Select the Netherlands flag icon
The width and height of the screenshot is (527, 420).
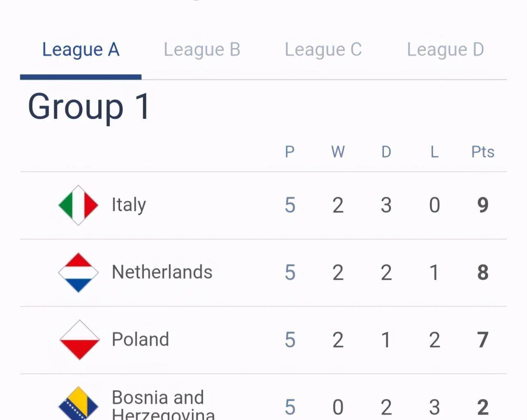[x=79, y=272]
